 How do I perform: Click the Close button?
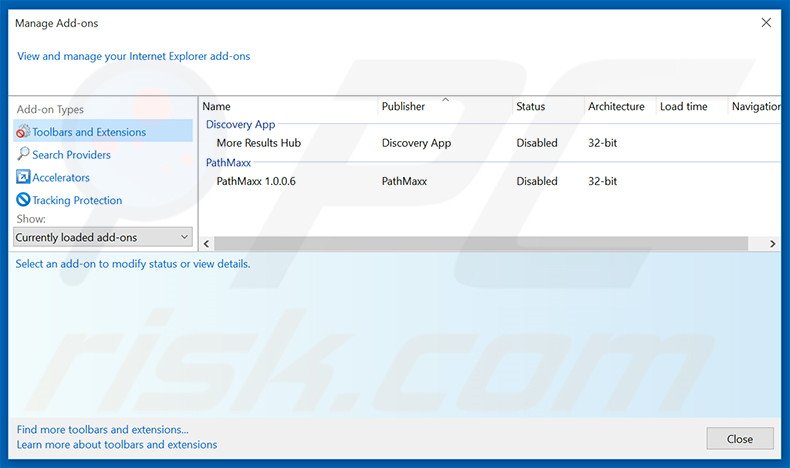pyautogui.click(x=740, y=439)
